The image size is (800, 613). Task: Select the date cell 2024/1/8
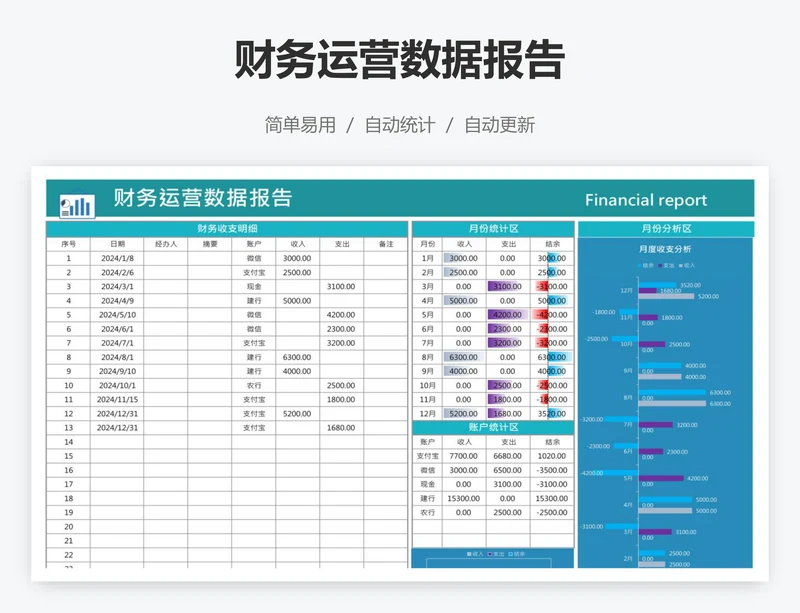117,258
